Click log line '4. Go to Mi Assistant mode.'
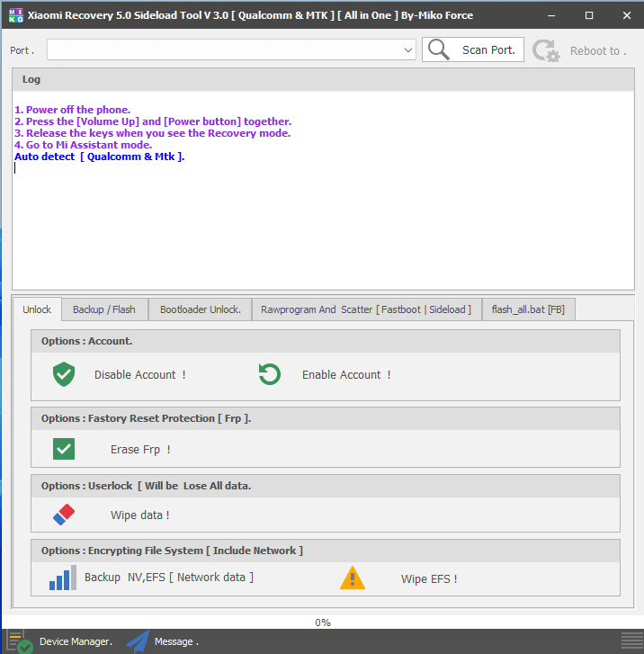 pos(84,145)
